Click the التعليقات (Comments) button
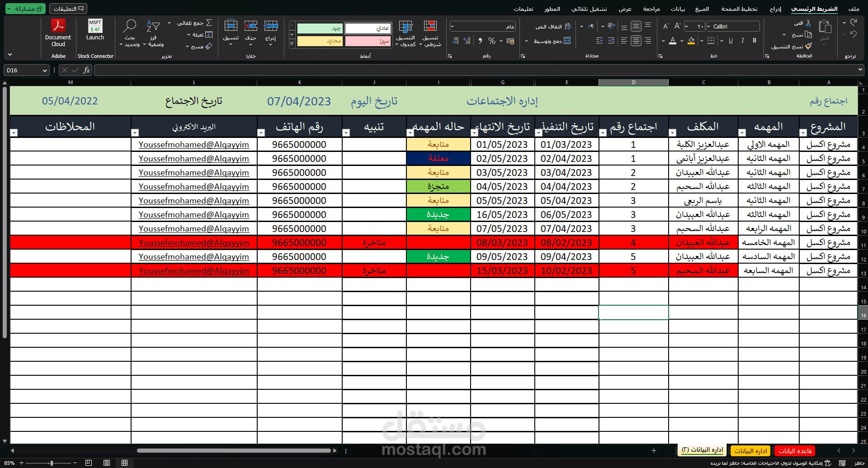868x468 pixels. (68, 9)
